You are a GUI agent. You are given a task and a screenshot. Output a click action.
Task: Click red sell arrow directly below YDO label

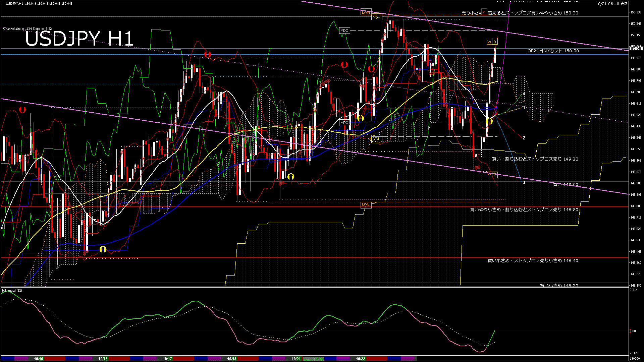(x=344, y=64)
